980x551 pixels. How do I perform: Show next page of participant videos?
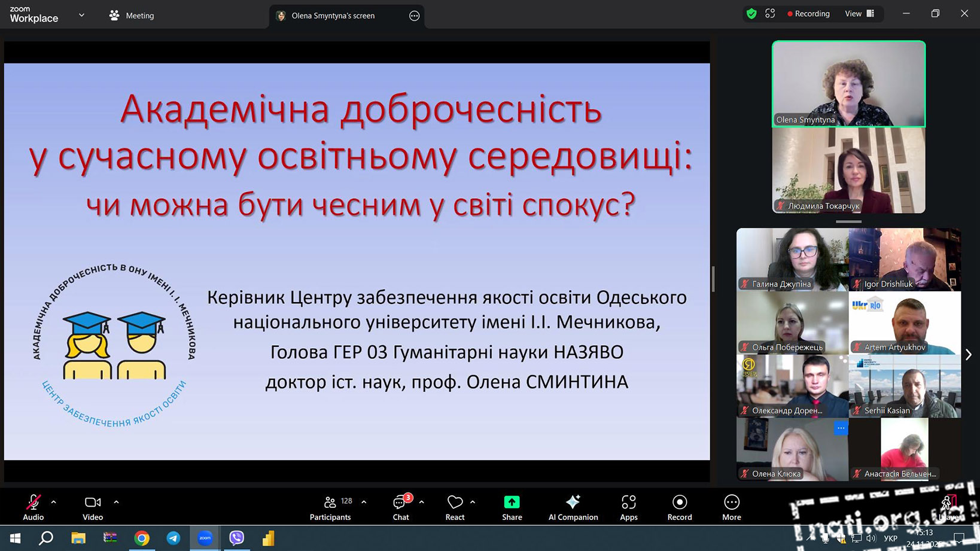968,355
